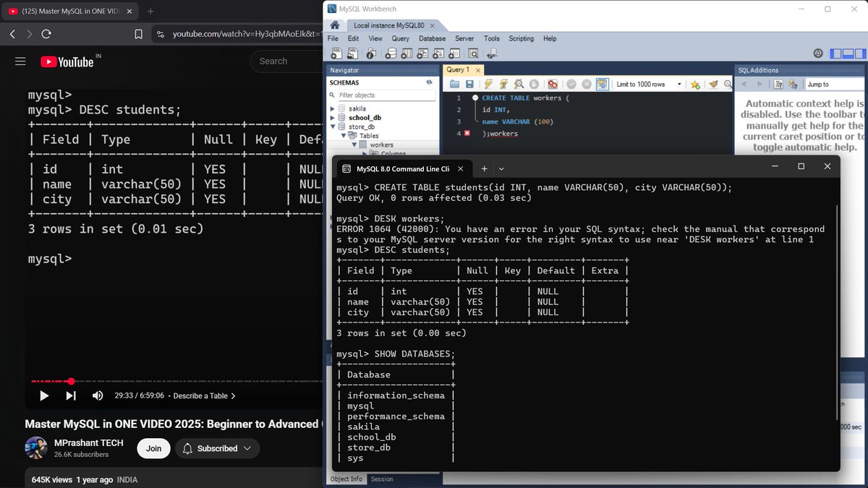Reconnect to DBMS icon
868x488 pixels.
click(492, 53)
